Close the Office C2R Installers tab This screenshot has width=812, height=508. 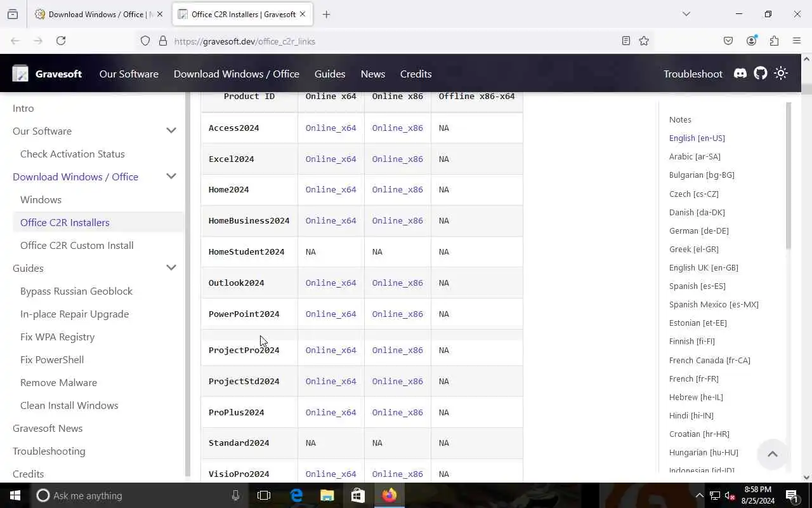point(303,14)
